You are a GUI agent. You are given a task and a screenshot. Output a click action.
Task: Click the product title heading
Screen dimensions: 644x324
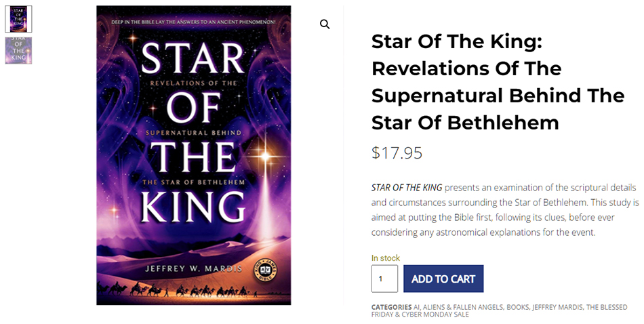point(498,82)
